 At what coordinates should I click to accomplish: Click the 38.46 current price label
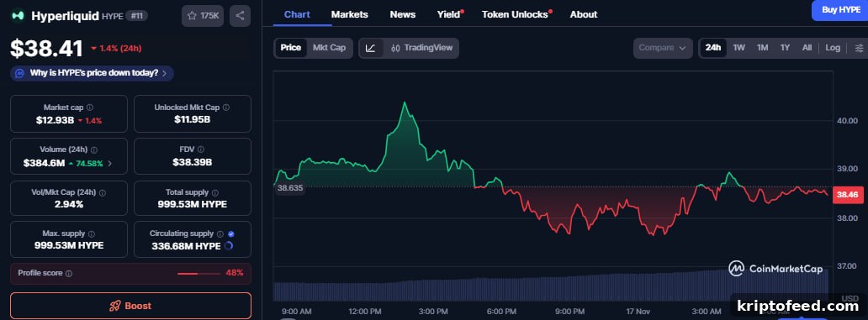847,195
